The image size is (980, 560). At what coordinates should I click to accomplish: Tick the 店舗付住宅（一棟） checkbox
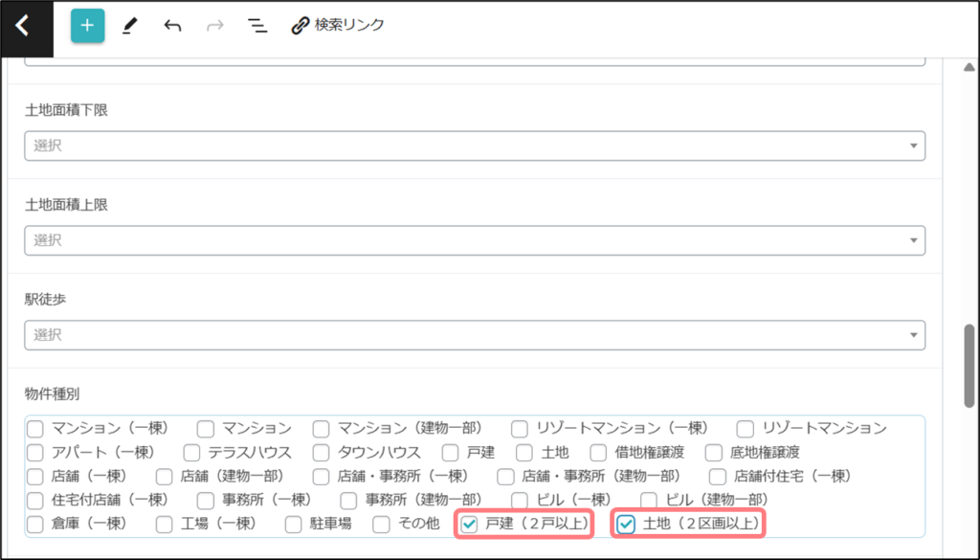(718, 476)
